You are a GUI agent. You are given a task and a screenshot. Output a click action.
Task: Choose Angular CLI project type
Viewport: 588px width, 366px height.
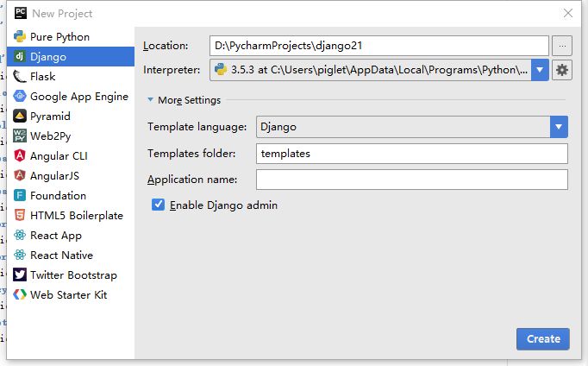(71, 155)
